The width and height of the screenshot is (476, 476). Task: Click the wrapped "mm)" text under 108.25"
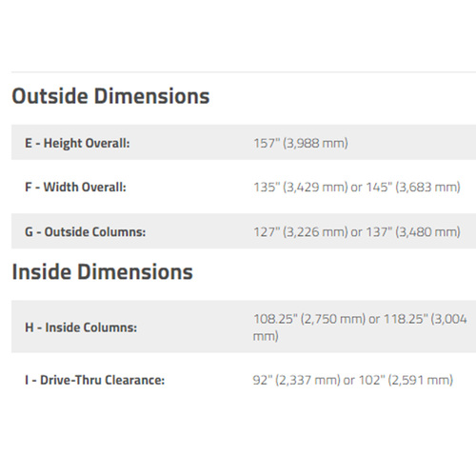coord(266,336)
